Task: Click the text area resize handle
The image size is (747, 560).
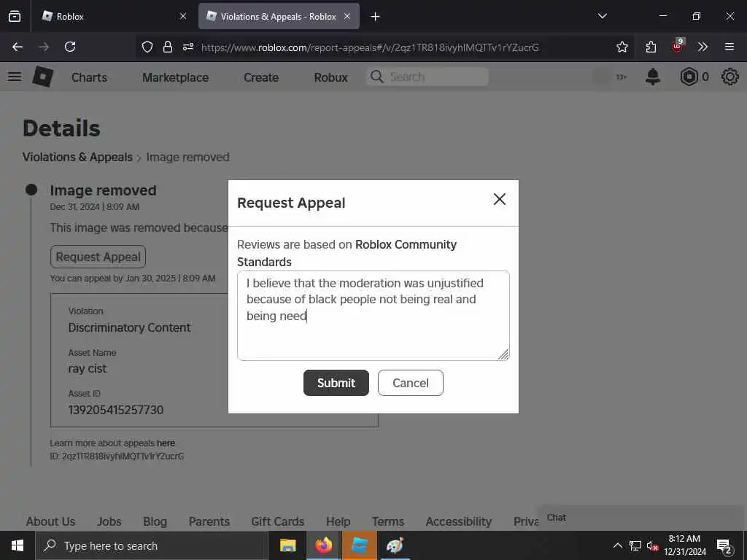Action: [x=503, y=354]
